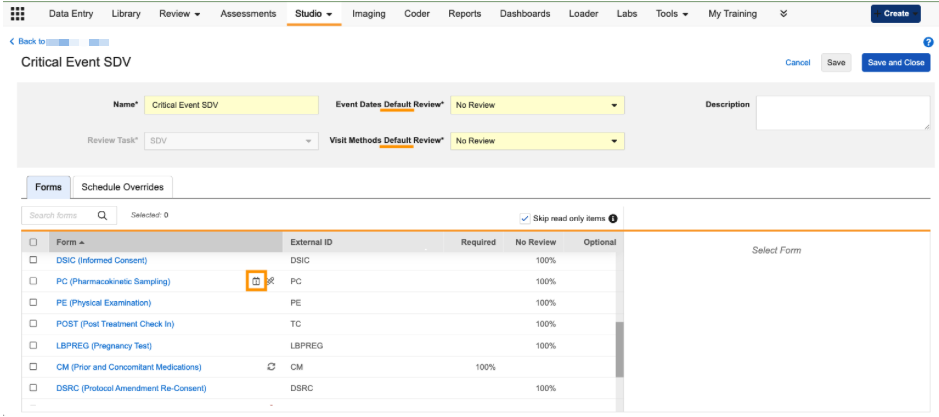Click the search magnifier icon
The height and width of the screenshot is (417, 939).
point(102,215)
